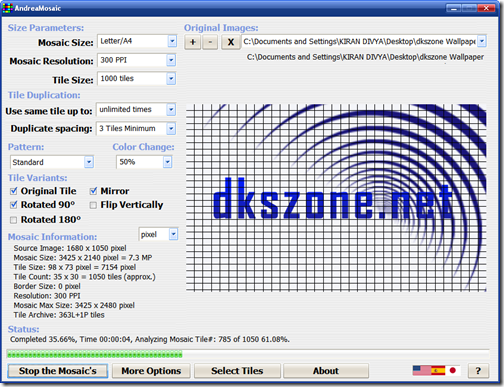
Task: Toggle the Mirror checkbox
Action: pos(93,191)
